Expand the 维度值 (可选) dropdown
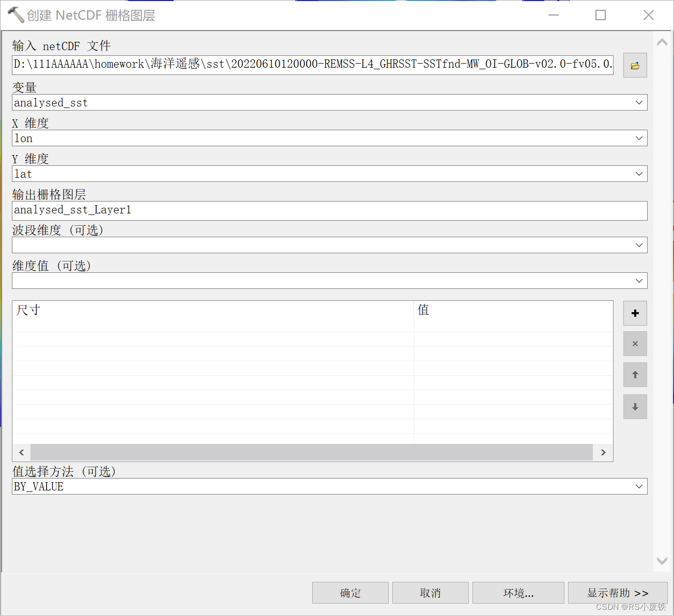This screenshot has width=674, height=616. pos(639,280)
